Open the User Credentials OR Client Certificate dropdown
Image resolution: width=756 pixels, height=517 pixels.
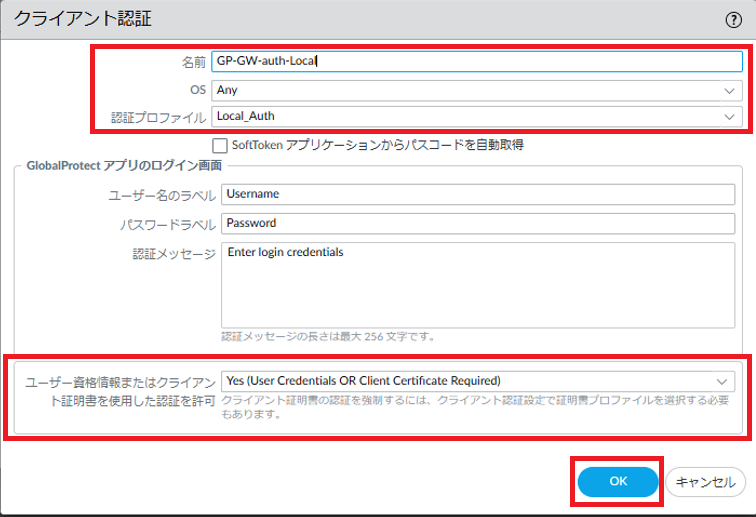(478, 381)
